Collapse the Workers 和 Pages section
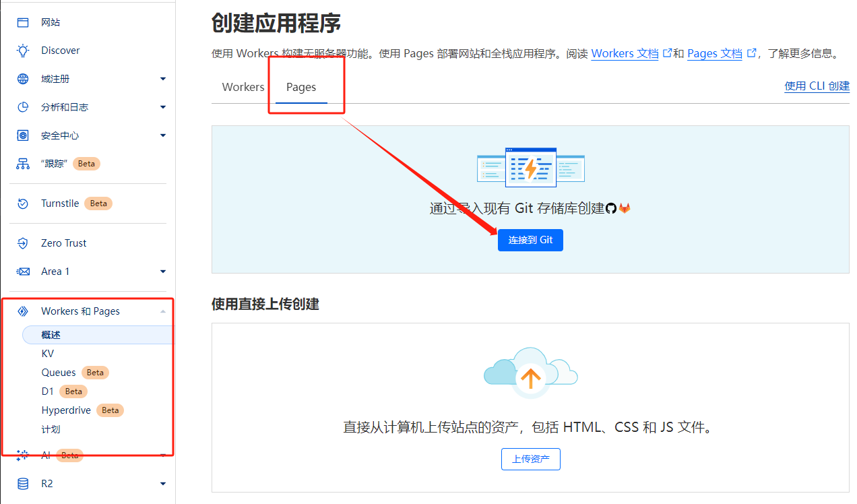Screen dimensions: 857x504 162,311
